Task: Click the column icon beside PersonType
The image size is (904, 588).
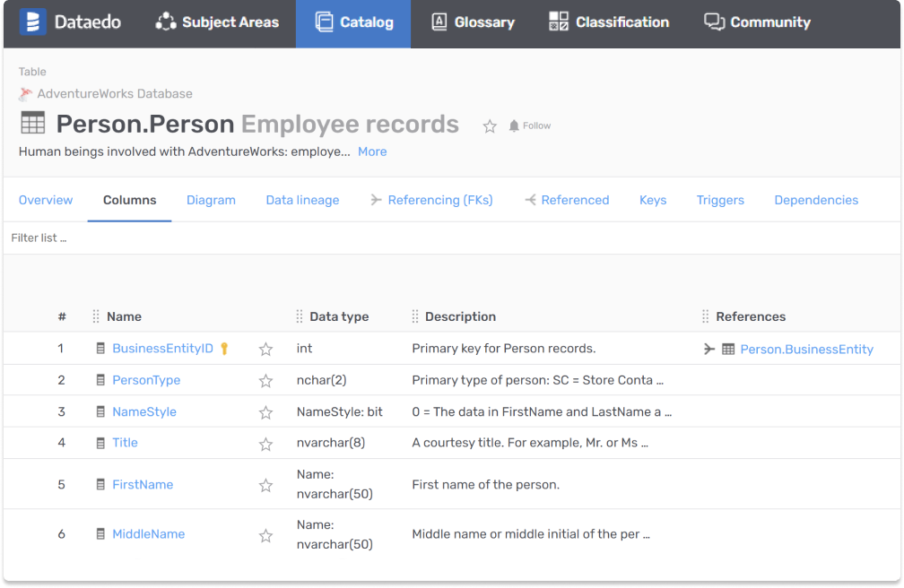Action: point(101,380)
